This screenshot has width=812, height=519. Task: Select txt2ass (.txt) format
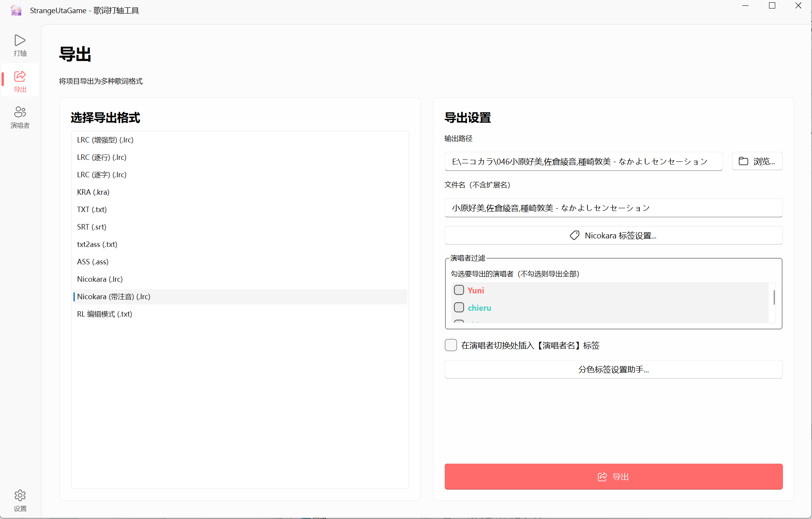(x=240, y=244)
